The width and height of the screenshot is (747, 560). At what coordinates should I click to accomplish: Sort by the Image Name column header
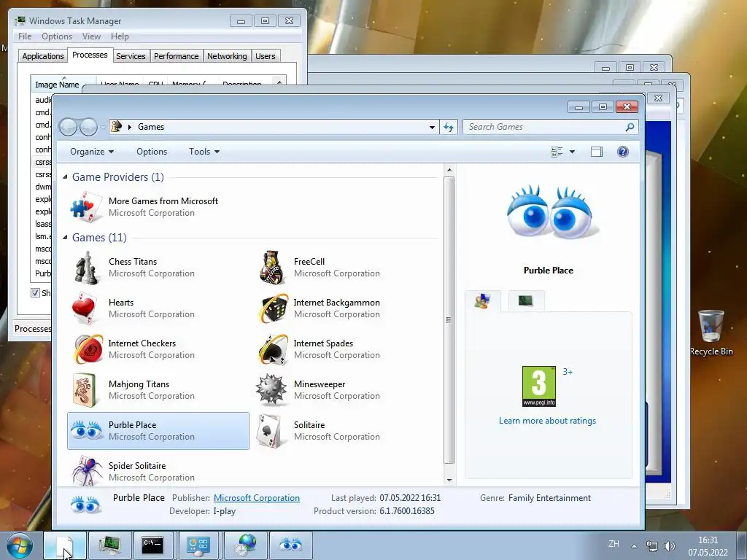pos(63,85)
